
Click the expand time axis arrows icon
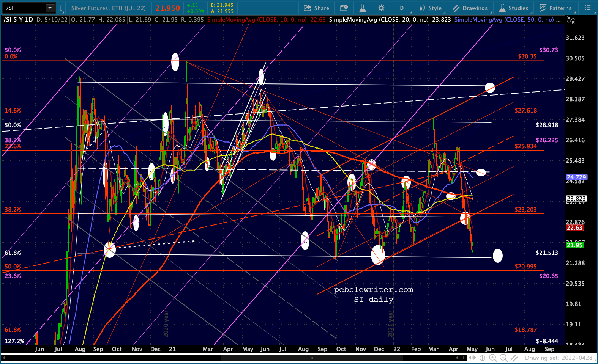(x=472, y=358)
